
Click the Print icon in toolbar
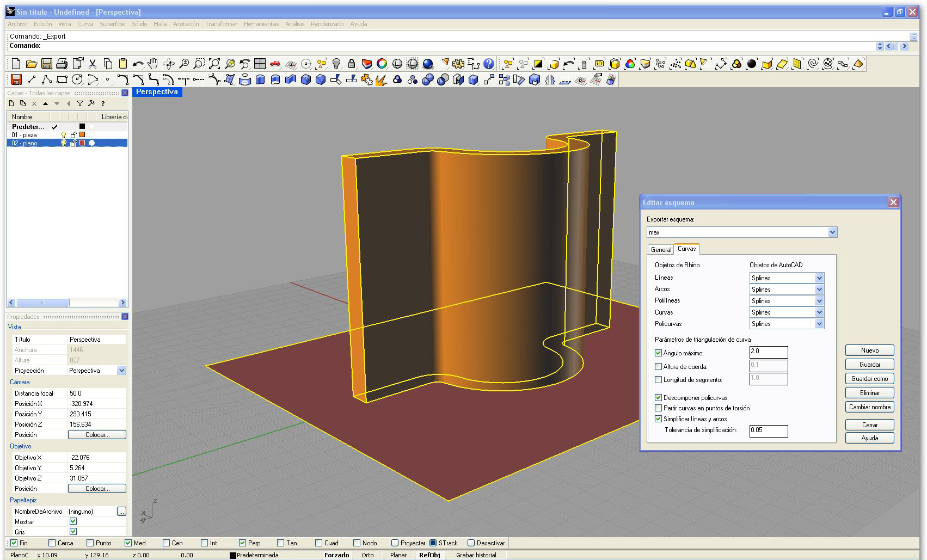(x=62, y=64)
